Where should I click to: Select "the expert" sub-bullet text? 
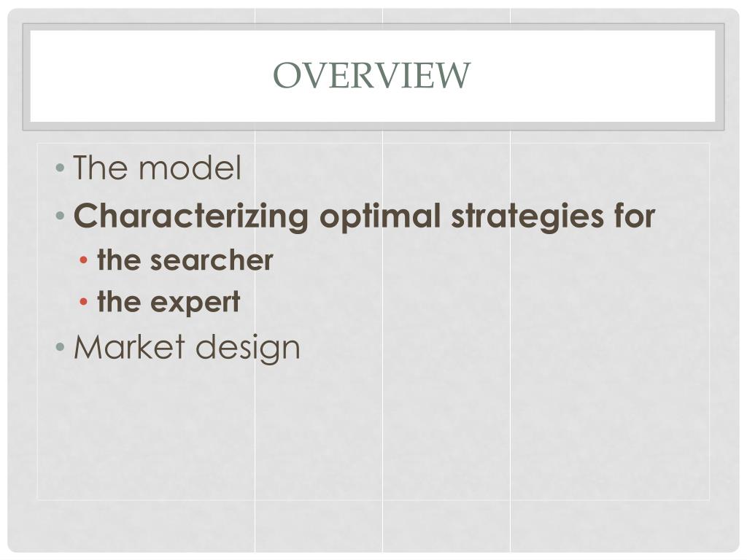(169, 302)
